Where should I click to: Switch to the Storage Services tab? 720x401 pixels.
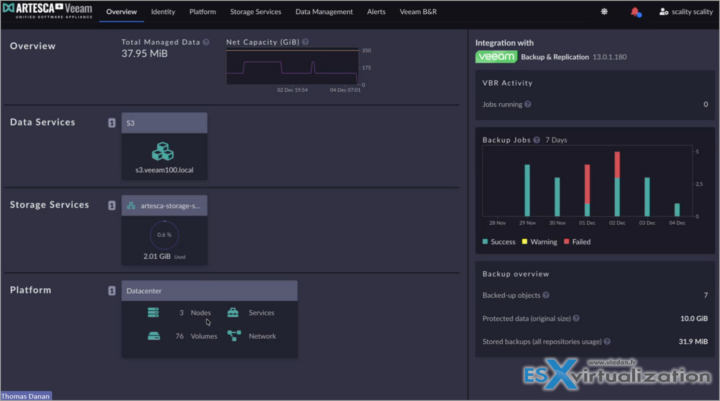[x=255, y=12]
